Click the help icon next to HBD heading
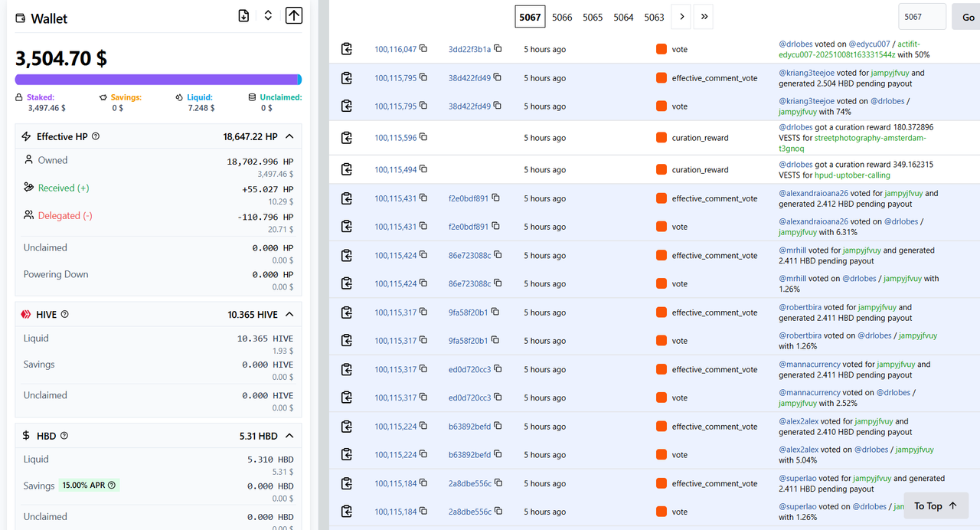The height and width of the screenshot is (530, 980). pos(64,436)
